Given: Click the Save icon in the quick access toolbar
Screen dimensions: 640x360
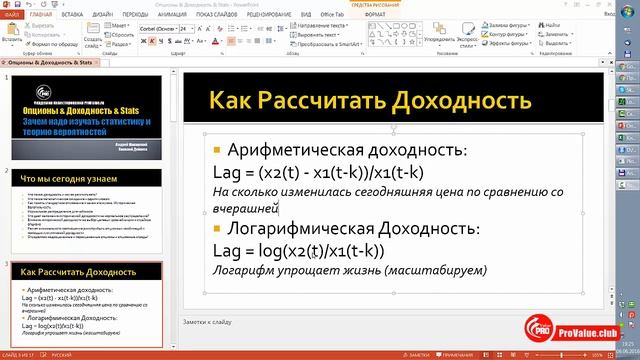Looking at the screenshot, I should click(18, 4).
